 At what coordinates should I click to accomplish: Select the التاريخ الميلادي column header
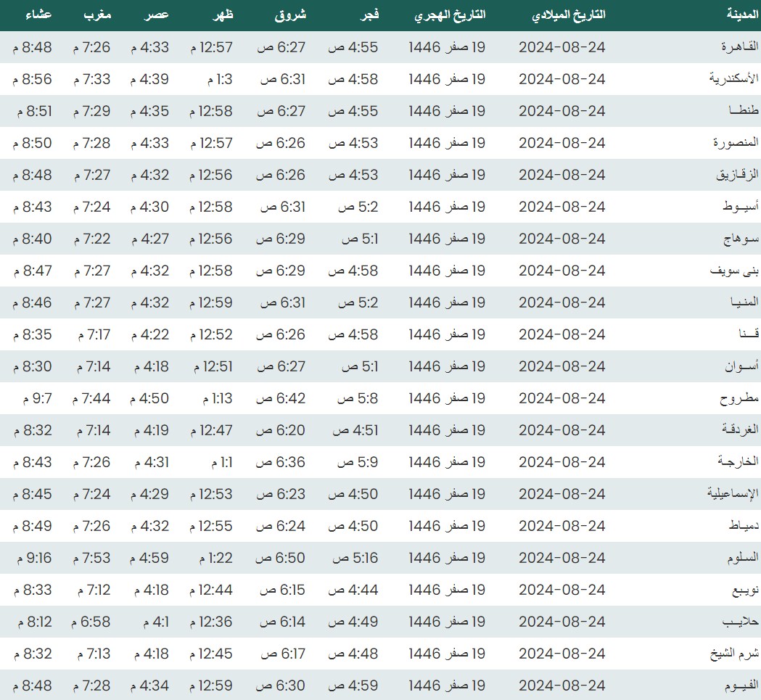[x=562, y=15]
